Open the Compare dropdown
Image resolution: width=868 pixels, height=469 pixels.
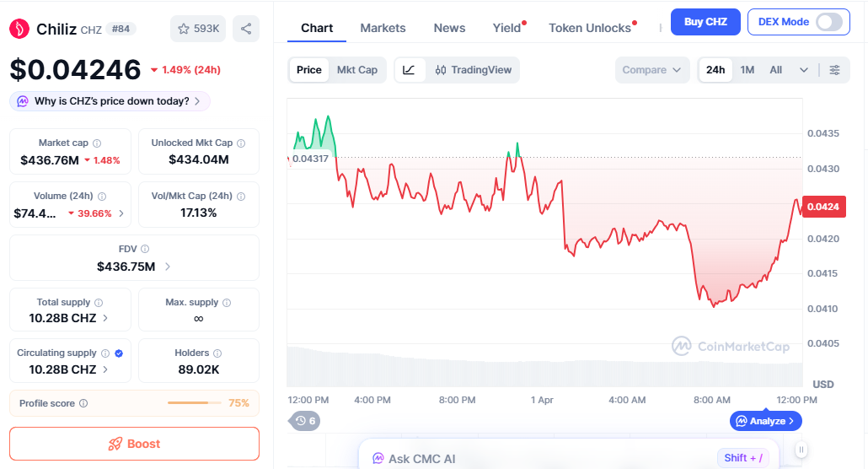(x=652, y=70)
